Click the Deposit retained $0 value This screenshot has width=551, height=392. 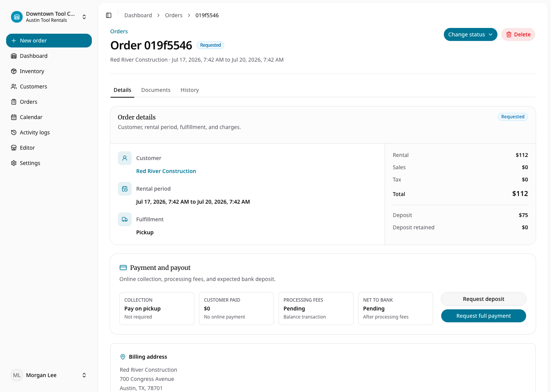[x=525, y=227]
